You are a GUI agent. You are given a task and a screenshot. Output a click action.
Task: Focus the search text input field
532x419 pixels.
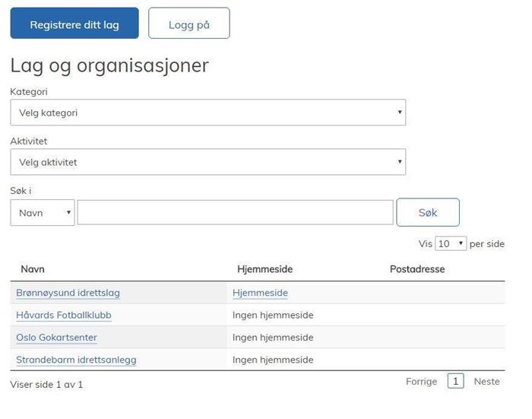pos(235,213)
